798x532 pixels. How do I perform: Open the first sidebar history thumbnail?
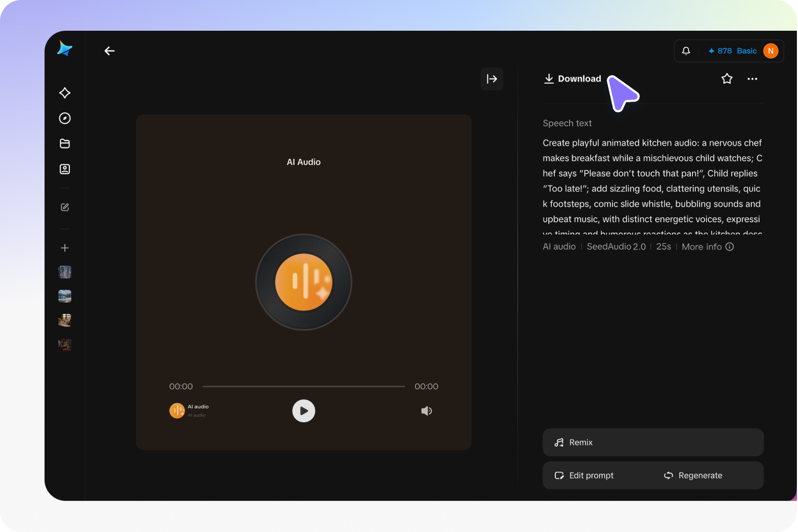(x=65, y=272)
